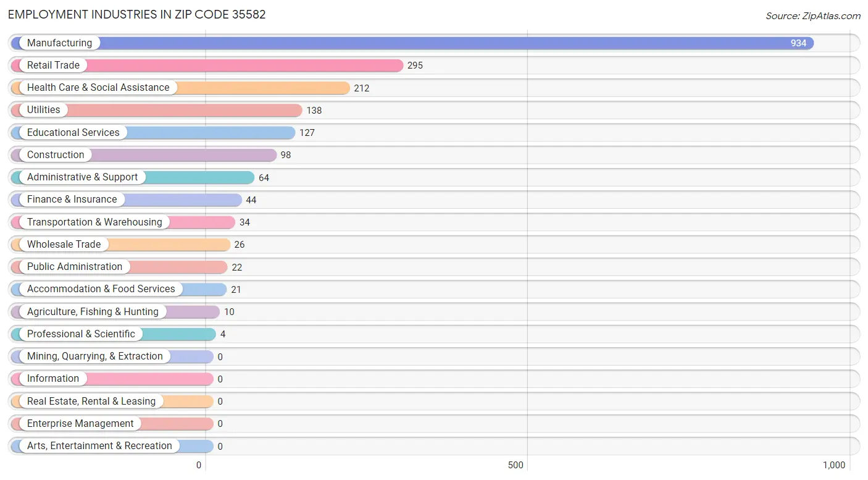Click the 1,000 axis tick label
This screenshot has width=868, height=480.
pos(834,465)
